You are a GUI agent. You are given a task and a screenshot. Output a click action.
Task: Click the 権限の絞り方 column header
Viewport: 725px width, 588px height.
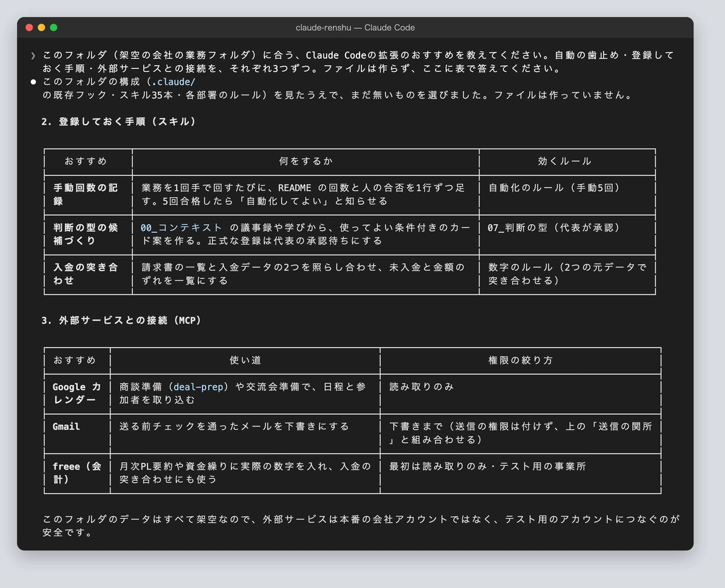(x=520, y=360)
